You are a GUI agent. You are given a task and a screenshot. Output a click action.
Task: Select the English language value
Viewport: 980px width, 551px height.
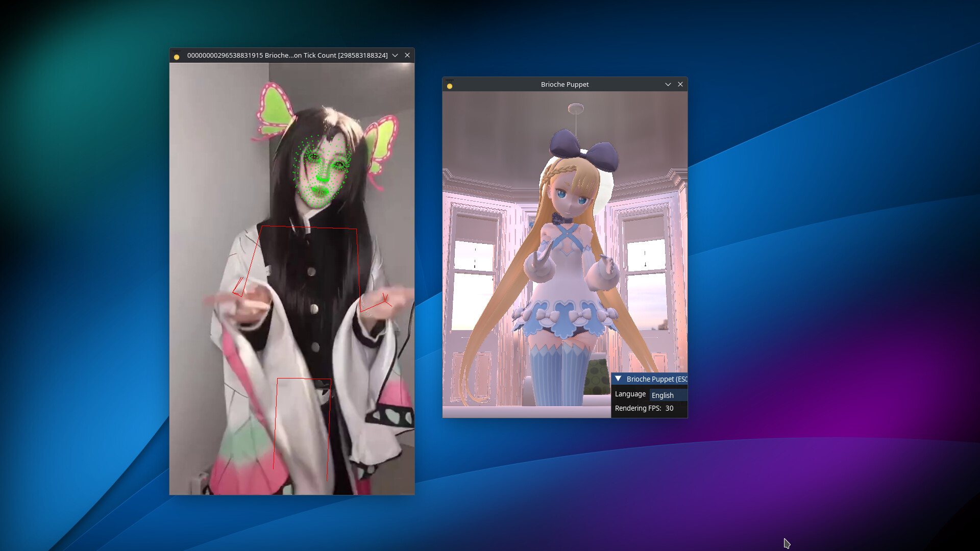[x=662, y=395]
